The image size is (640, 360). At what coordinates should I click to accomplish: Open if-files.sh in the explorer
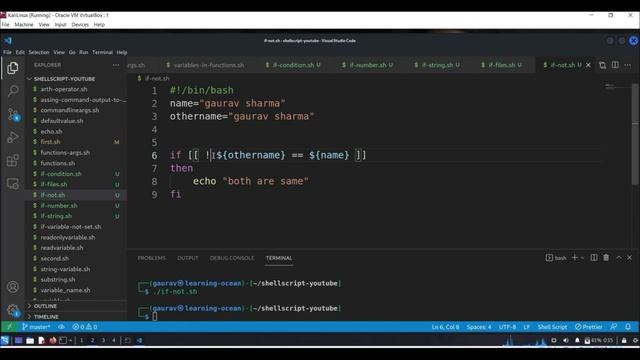coord(53,184)
